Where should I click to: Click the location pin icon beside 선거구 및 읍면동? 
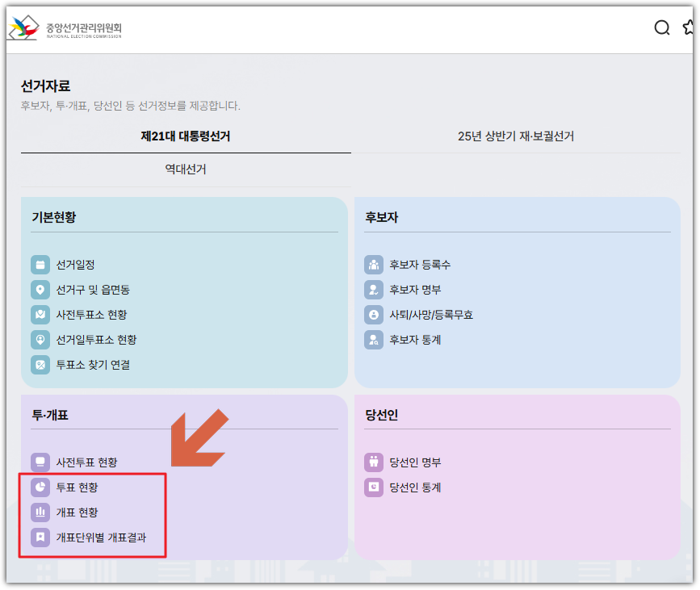(40, 290)
